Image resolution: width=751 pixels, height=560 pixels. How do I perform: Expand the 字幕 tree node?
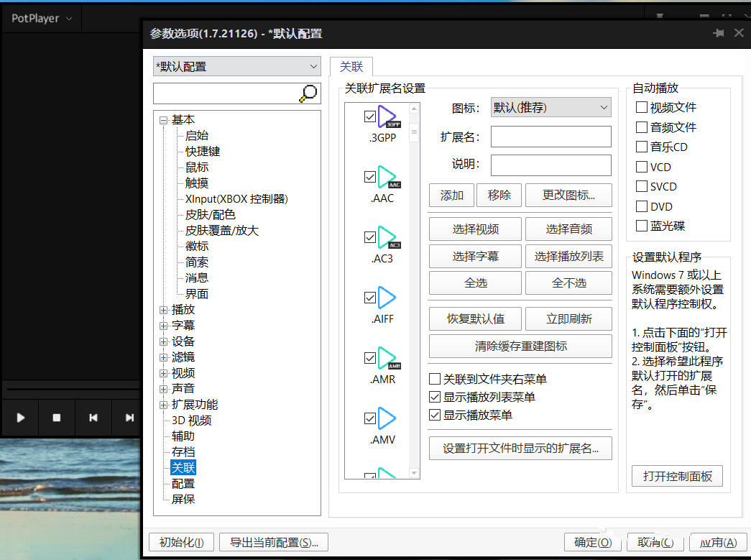tap(163, 326)
